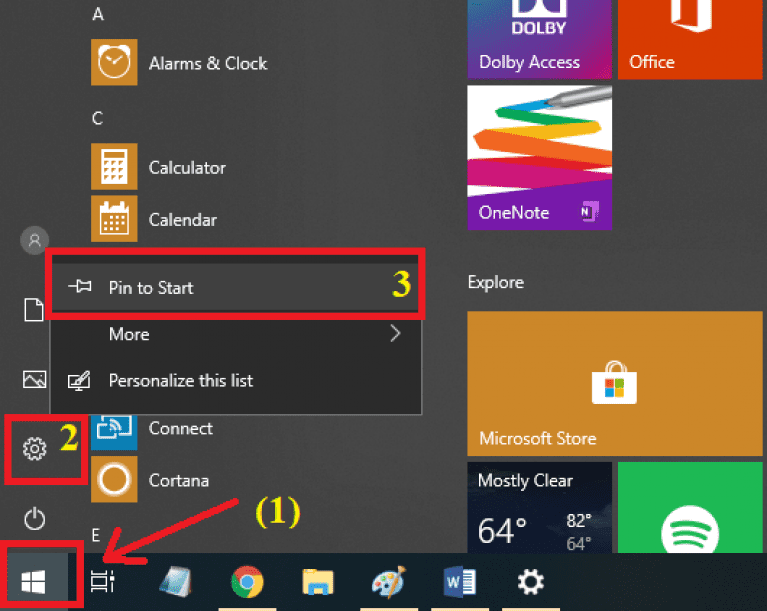
Task: Launch Calculator from the app list
Action: pyautogui.click(x=187, y=167)
